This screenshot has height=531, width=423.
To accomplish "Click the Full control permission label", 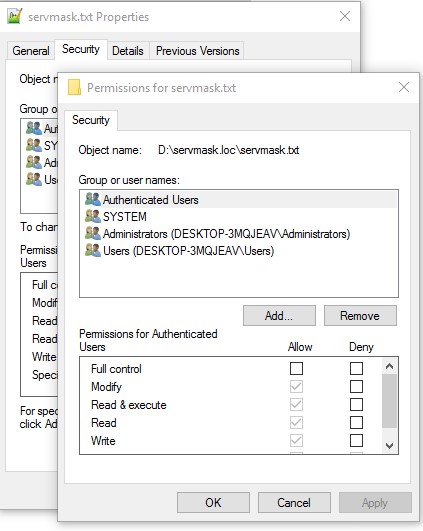I will click(116, 369).
